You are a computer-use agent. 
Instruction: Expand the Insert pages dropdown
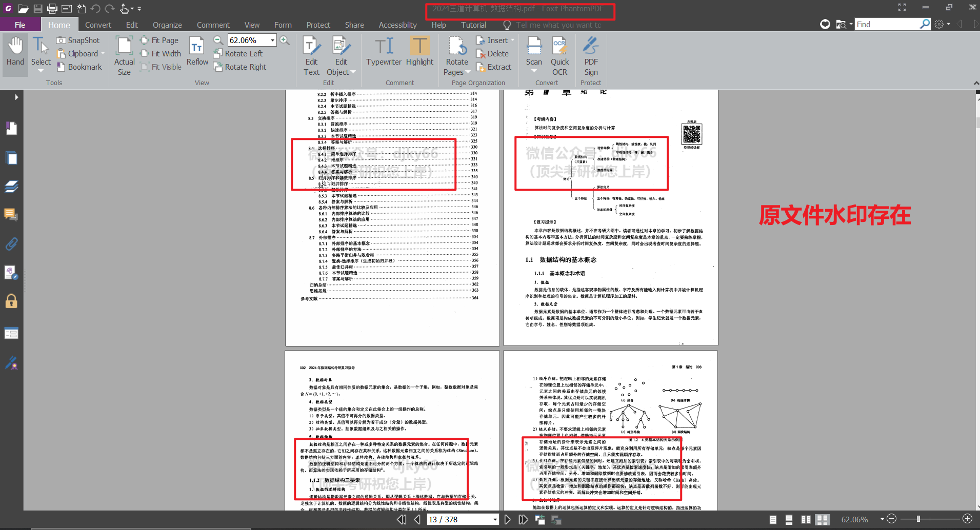coord(512,40)
